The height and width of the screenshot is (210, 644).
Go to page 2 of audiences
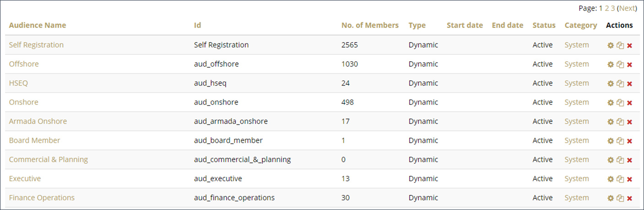coord(607,8)
